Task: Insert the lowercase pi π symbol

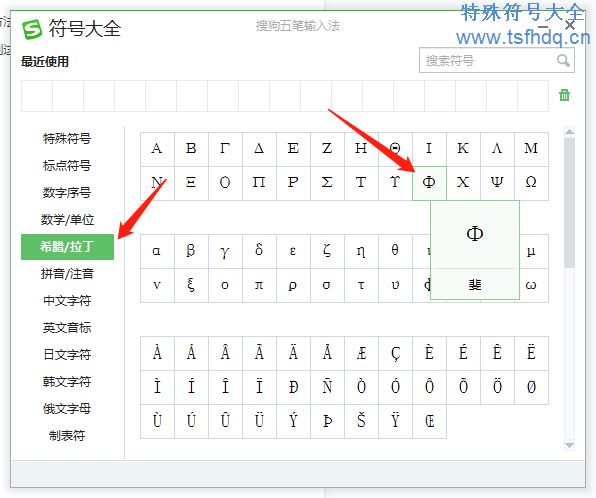Action: pyautogui.click(x=259, y=285)
